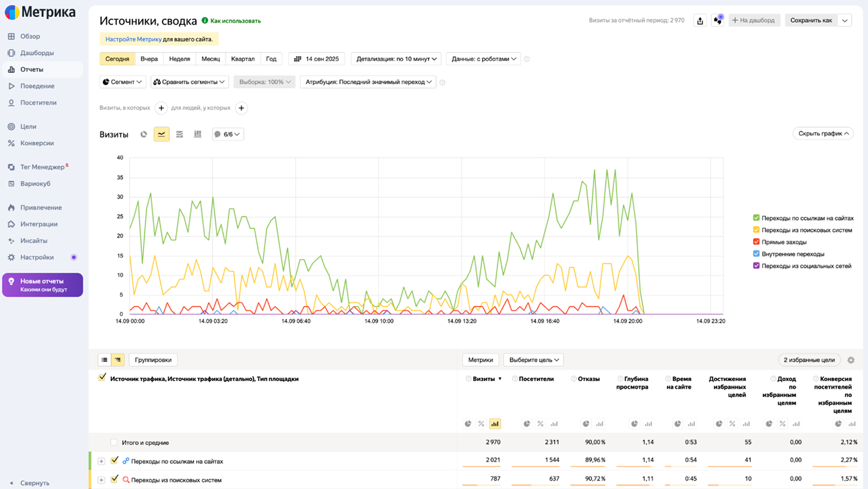The image size is (868, 489).
Task: Show Визиты column as pie chart
Action: click(x=468, y=424)
